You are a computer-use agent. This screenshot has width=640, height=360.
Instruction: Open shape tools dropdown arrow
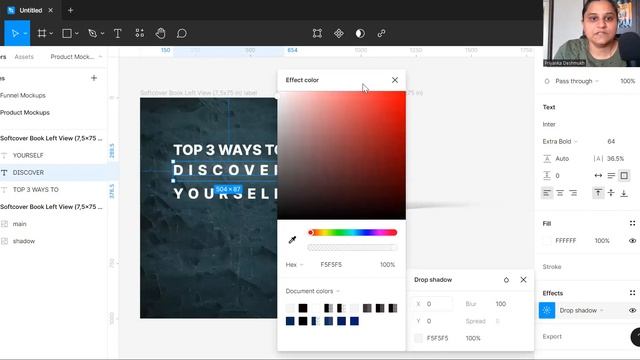77,33
